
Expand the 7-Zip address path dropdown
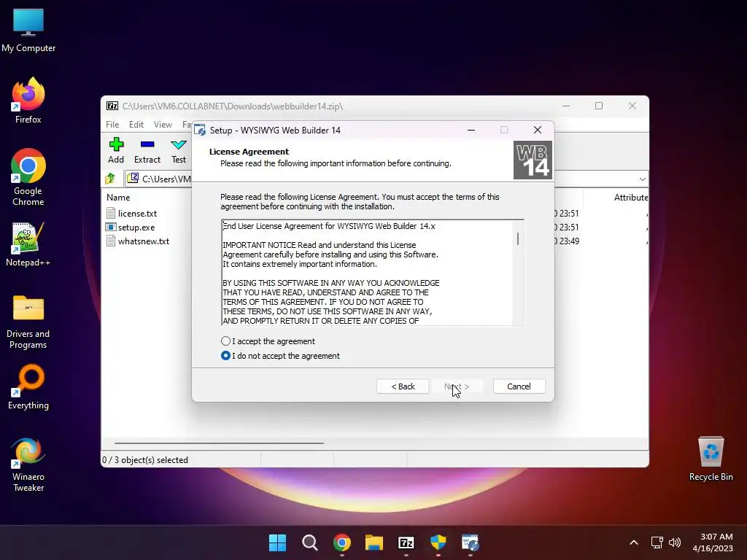pos(642,179)
